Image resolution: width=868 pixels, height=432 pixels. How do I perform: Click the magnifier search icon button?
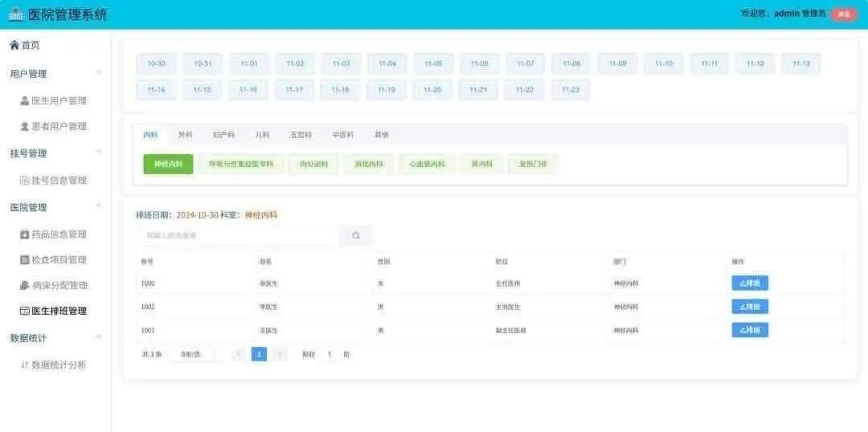(x=356, y=235)
